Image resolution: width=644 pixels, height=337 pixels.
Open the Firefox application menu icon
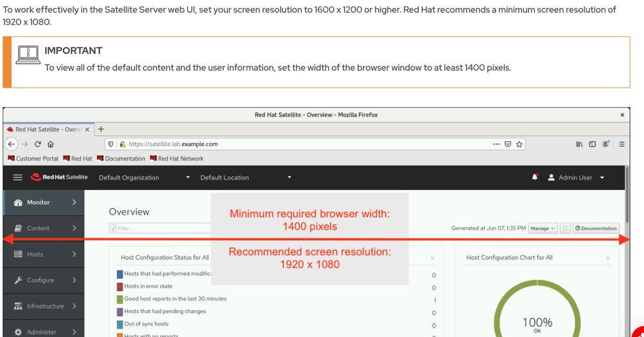(x=621, y=144)
